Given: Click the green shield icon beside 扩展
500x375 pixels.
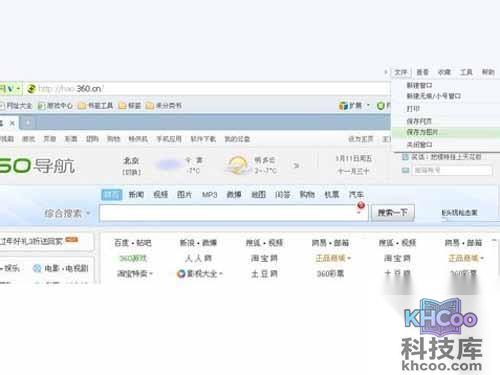Looking at the screenshot, I should (x=381, y=106).
